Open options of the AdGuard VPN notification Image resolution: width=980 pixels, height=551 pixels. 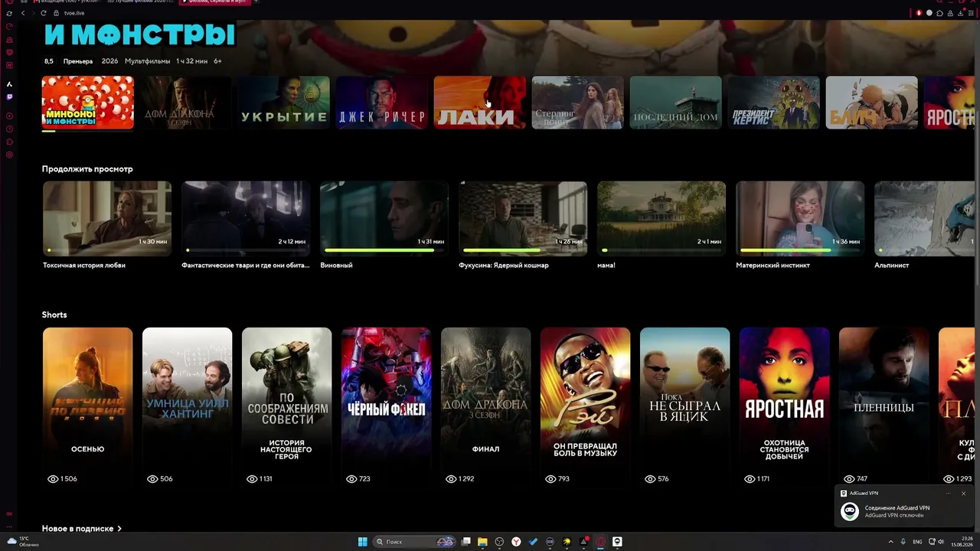(948, 494)
